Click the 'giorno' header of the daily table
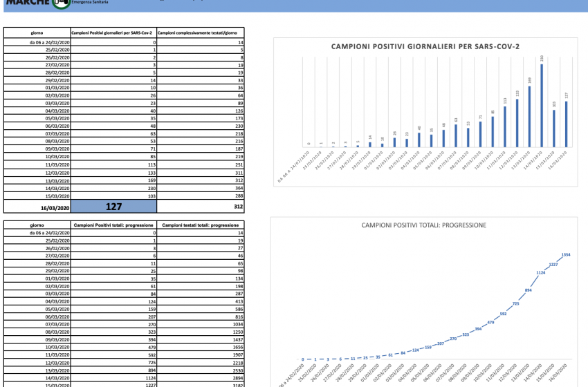Screen dimensions: 588x387 tap(37, 32)
